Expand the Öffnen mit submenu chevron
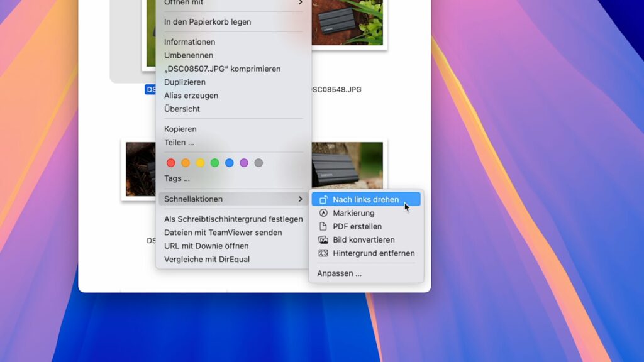Screen dimensions: 644x362 pos(301,3)
